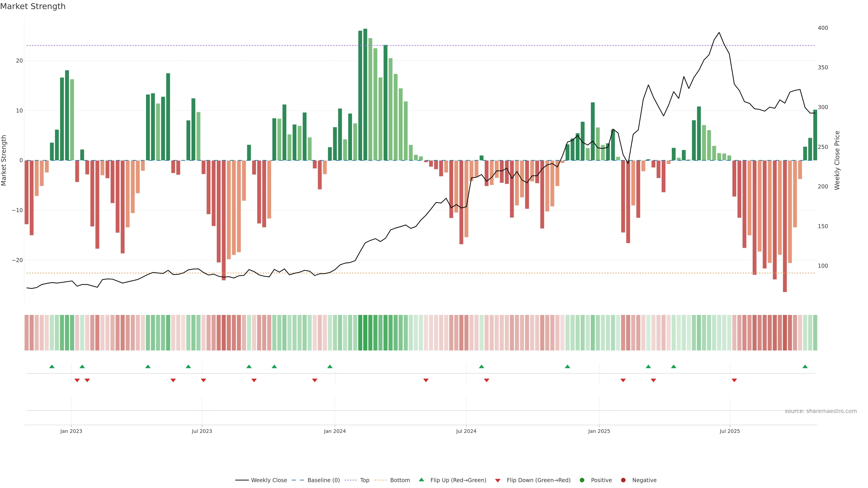The height and width of the screenshot is (488, 868).
Task: Click the Weekly Close Price axis title
Action: (x=837, y=160)
